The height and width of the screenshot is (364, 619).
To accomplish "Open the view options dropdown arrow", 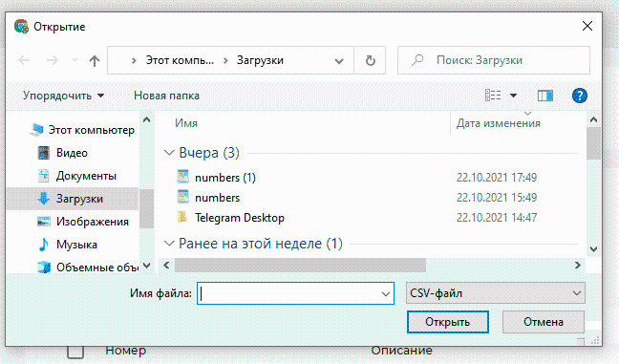I will (x=513, y=96).
